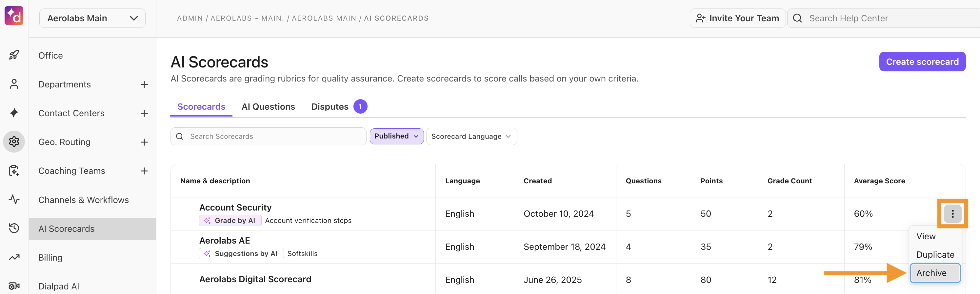Click the Created column header
Screen dimensions: 980x294
[538, 181]
